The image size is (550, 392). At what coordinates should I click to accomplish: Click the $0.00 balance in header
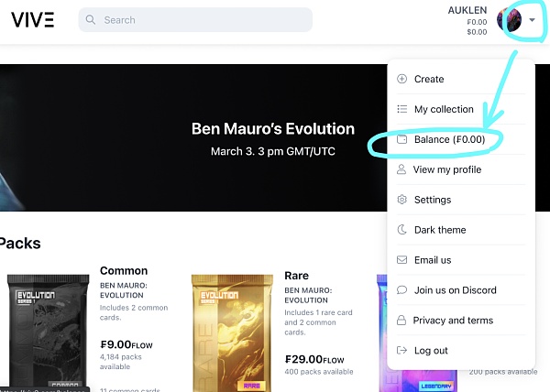click(477, 32)
